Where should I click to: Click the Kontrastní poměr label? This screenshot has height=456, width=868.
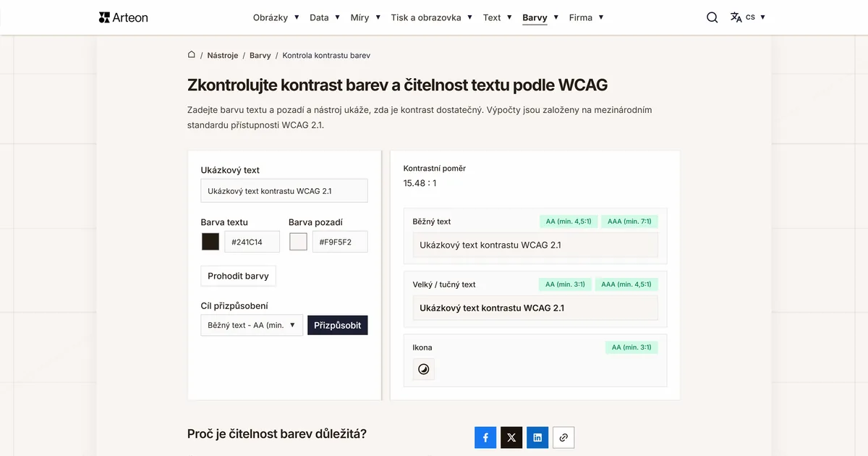[x=435, y=168]
